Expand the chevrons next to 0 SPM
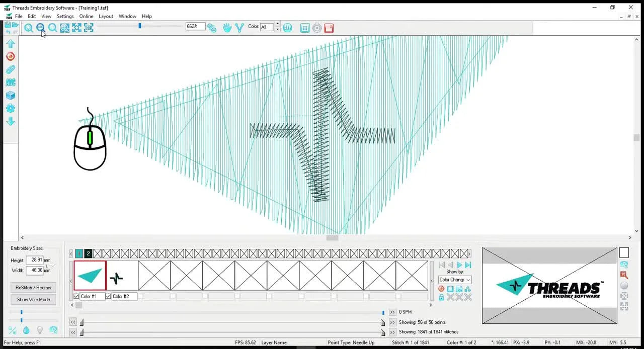 (x=393, y=312)
